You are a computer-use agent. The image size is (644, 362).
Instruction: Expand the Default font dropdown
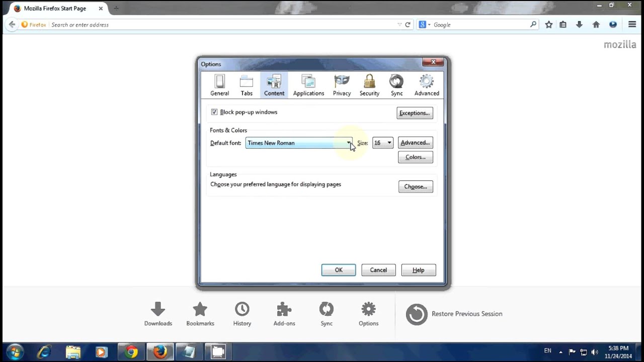(x=299, y=143)
